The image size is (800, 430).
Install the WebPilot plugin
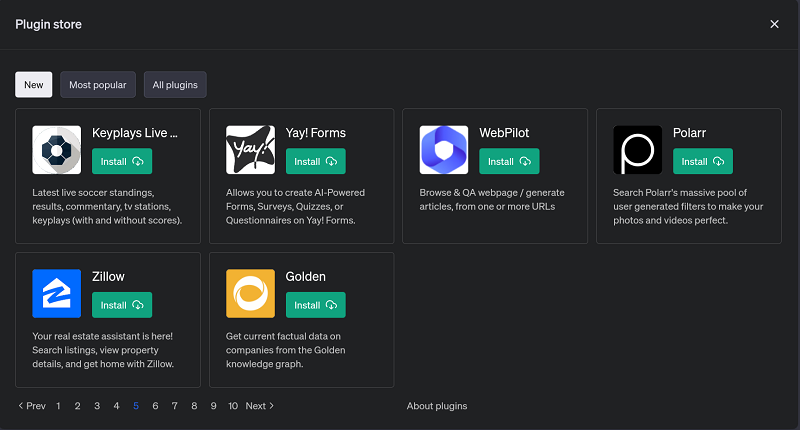click(x=509, y=161)
